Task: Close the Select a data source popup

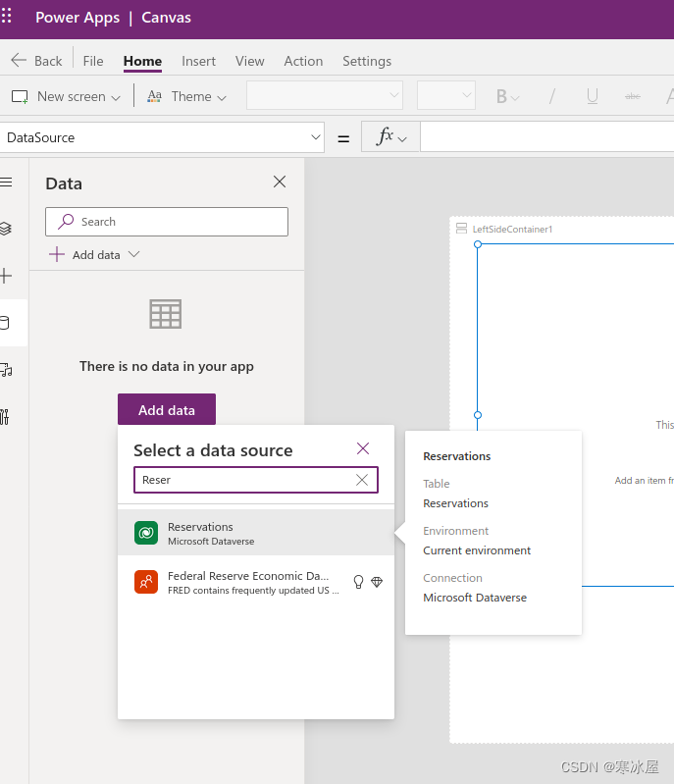Action: point(363,448)
